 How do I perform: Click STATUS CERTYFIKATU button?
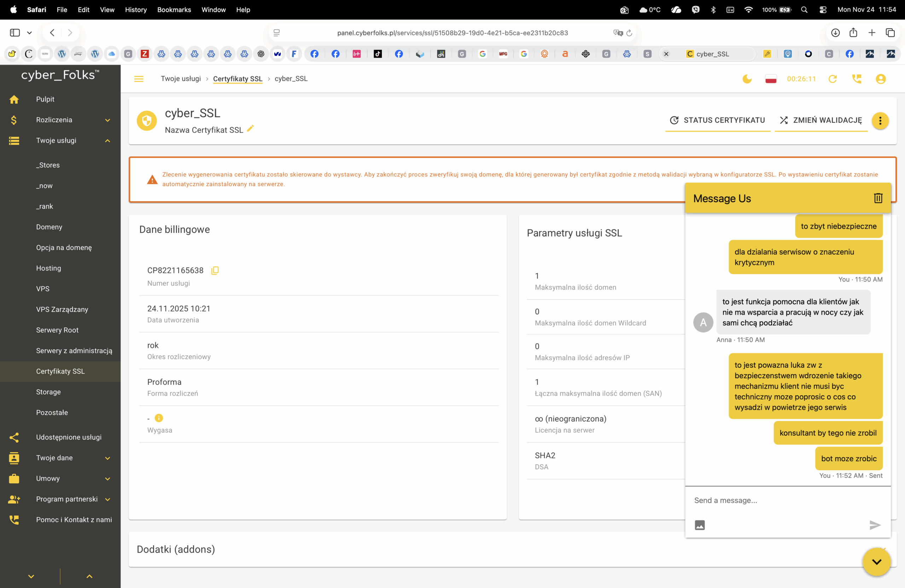click(x=717, y=120)
